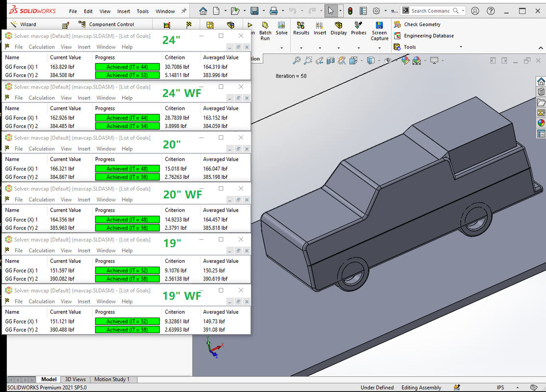Open the Help question mark icon

[x=491, y=11]
